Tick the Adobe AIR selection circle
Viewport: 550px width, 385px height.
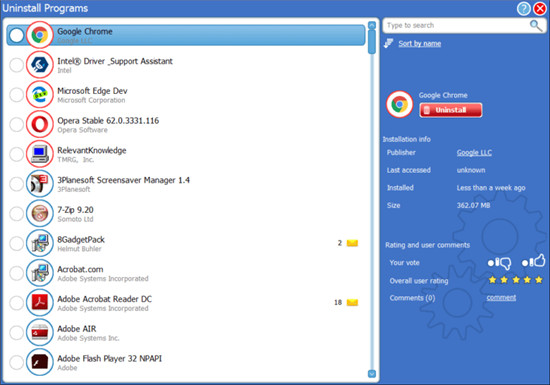click(x=16, y=332)
